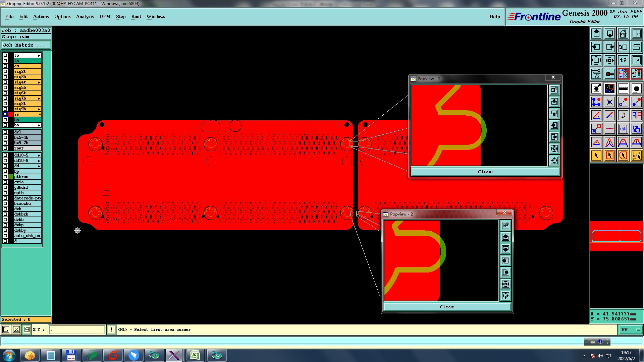This screenshot has height=362, width=644.
Task: Toggle the checkbox for layer sig2t
Action: tap(5, 71)
